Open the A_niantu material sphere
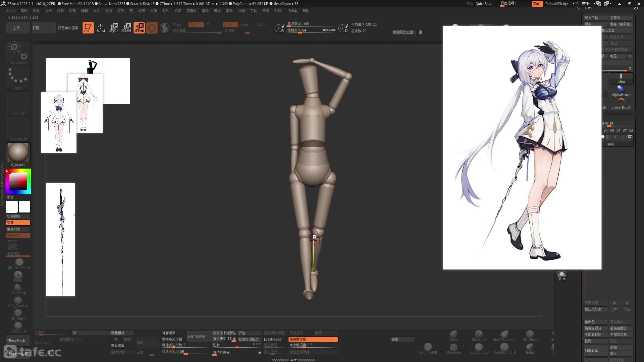 tap(18, 155)
